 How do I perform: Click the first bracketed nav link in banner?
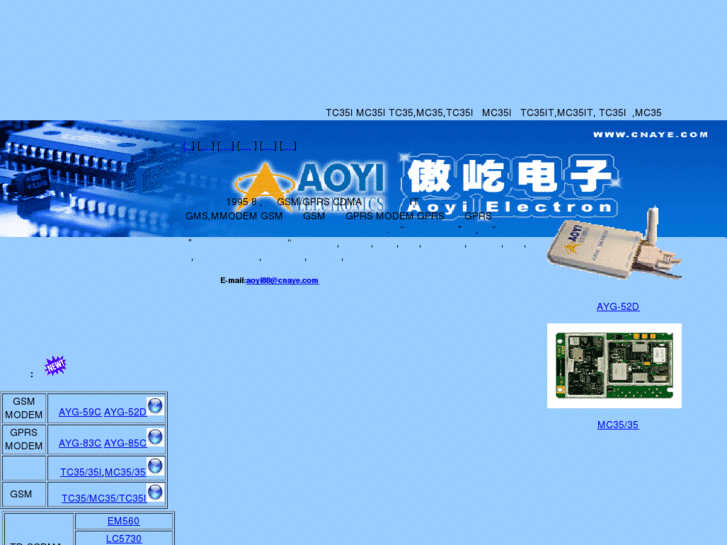pyautogui.click(x=189, y=147)
